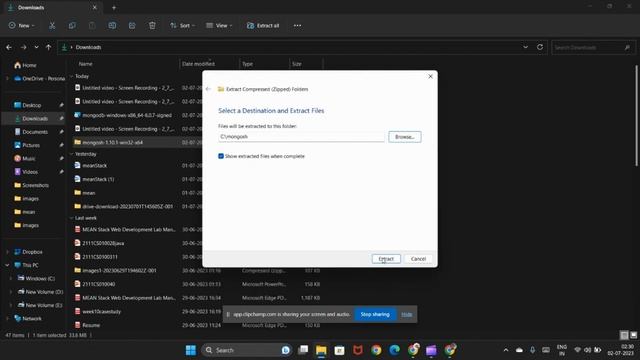Select the 2111CS010040 file

(x=98, y=284)
